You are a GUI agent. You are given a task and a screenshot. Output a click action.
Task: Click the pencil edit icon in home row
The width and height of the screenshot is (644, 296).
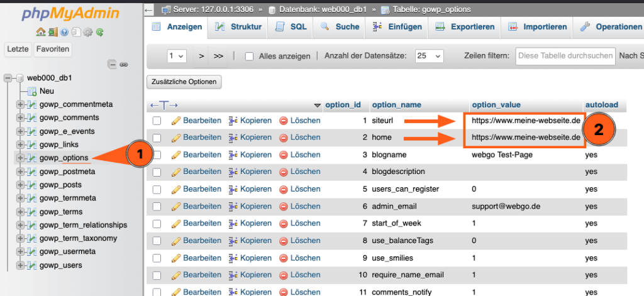176,138
